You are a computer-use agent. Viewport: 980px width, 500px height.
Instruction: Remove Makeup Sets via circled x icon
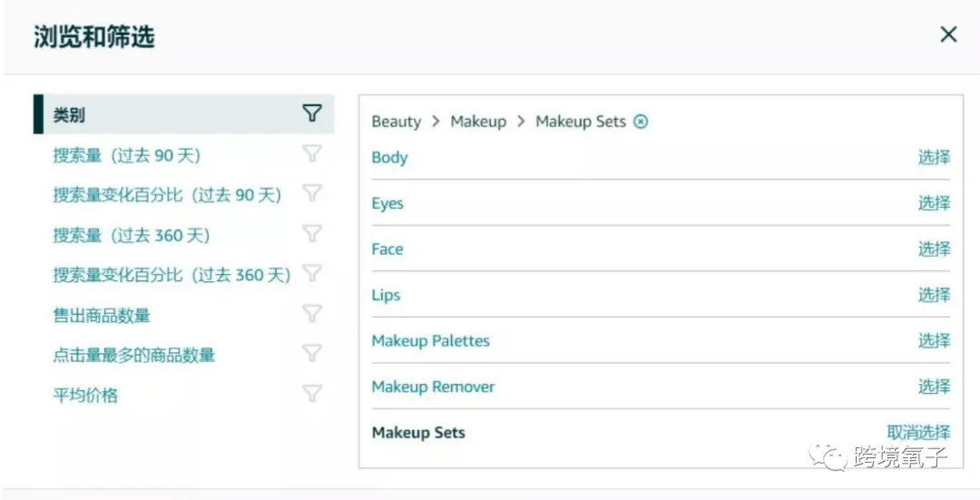(x=641, y=122)
